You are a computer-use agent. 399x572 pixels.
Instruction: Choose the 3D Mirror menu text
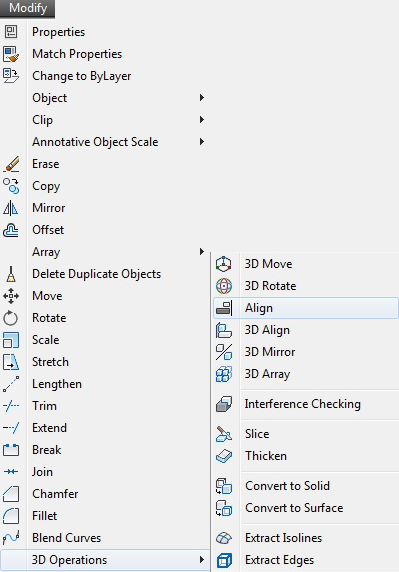270,352
